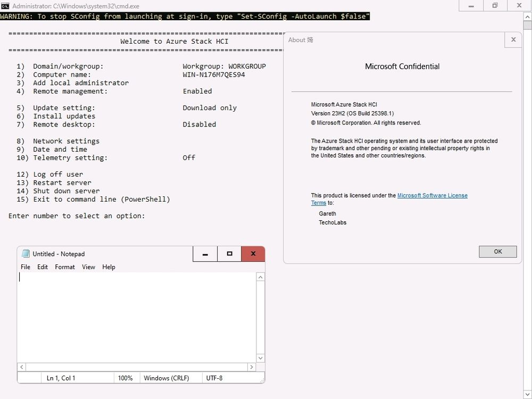Open the Microsoft Software License link
The image size is (532, 399).
432,195
